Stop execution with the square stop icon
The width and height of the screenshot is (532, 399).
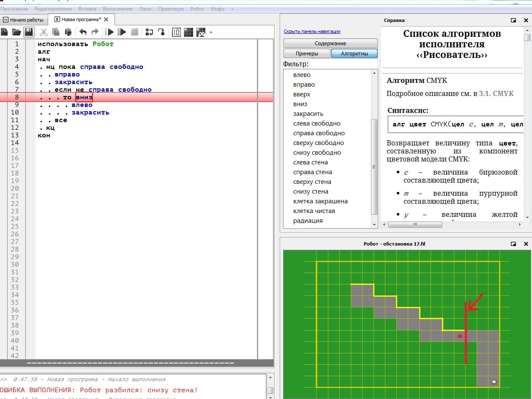134,32
